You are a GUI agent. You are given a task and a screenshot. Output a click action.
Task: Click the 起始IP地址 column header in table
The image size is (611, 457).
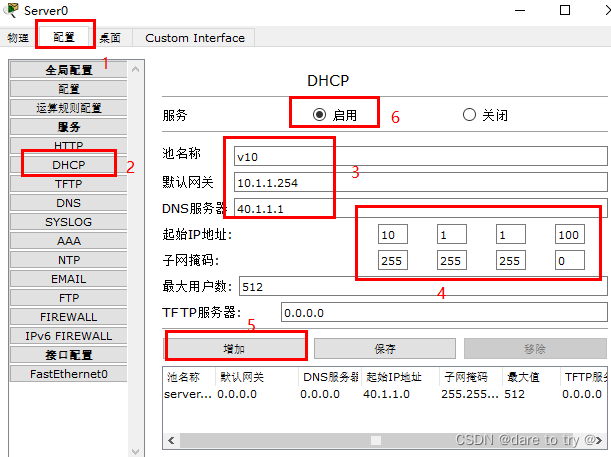click(x=400, y=377)
